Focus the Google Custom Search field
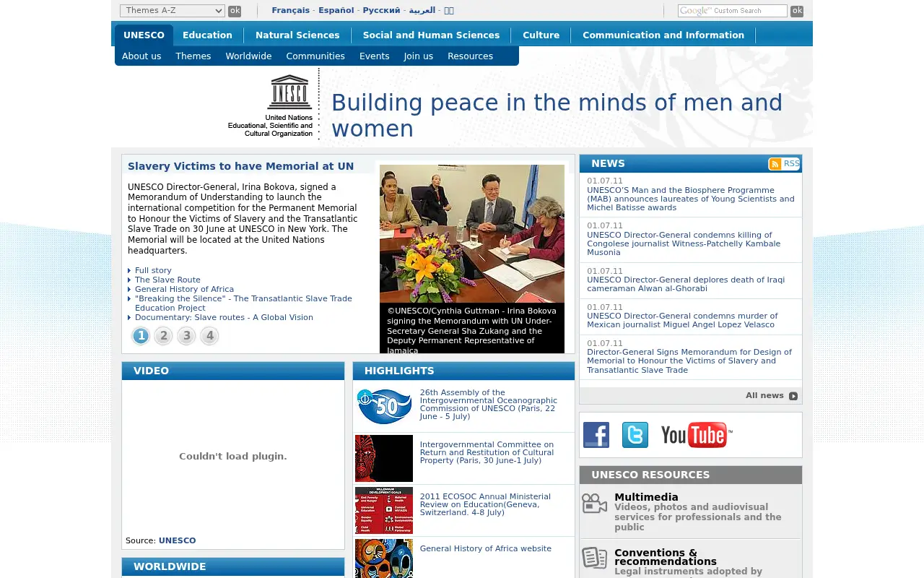 pos(733,11)
